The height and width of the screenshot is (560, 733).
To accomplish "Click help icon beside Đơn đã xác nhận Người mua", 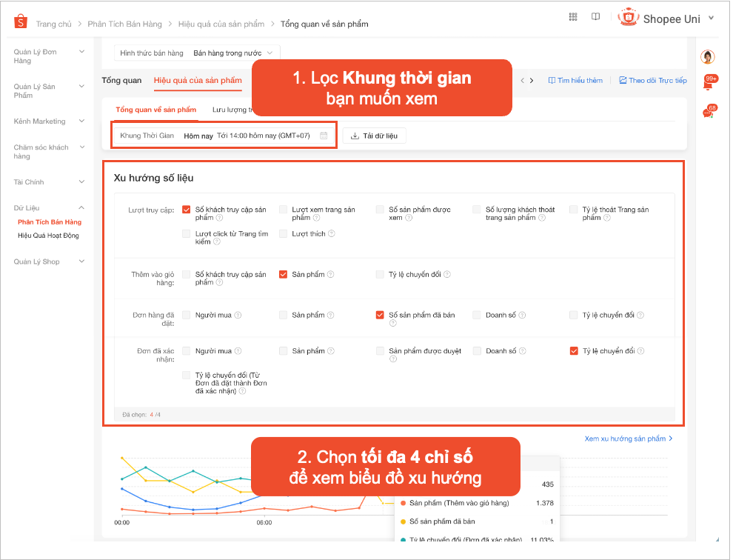I will (x=238, y=351).
